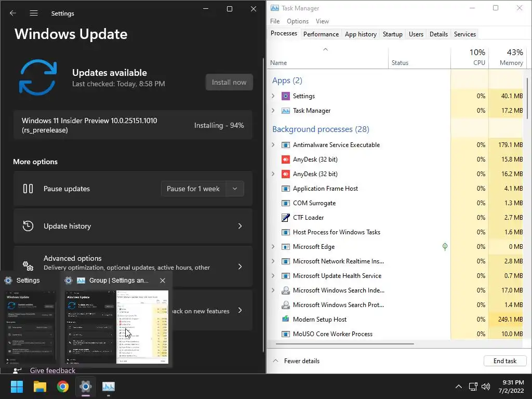Viewport: 532px width, 399px height.
Task: Click the Microsoft Windows Search Indexer icon
Action: coord(286,290)
